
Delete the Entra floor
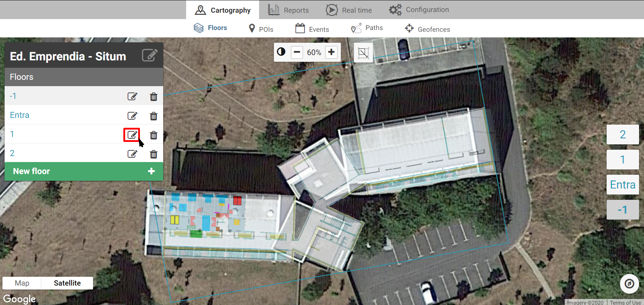154,116
